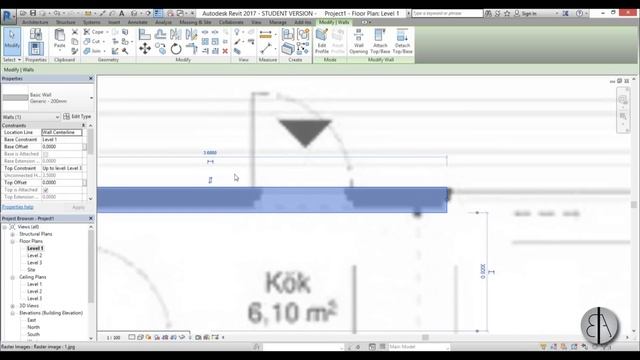Image resolution: width=640 pixels, height=360 pixels.
Task: Open the Annotate ribbon tab
Action: 138,22
